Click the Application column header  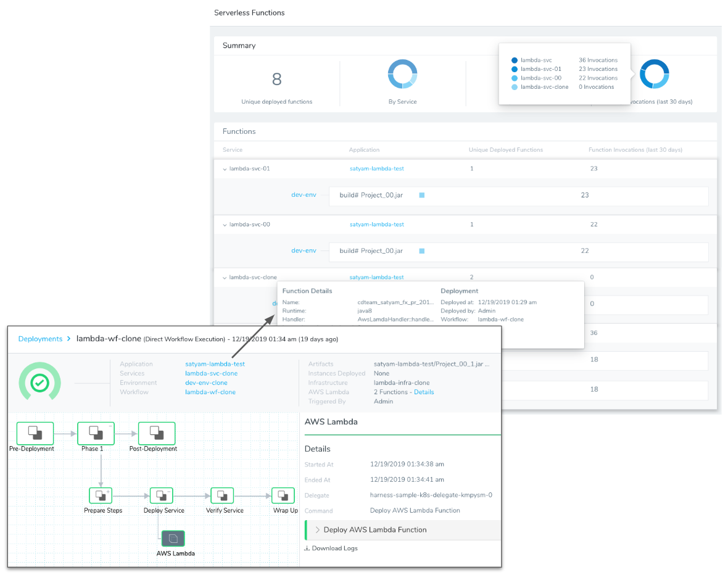pos(364,149)
